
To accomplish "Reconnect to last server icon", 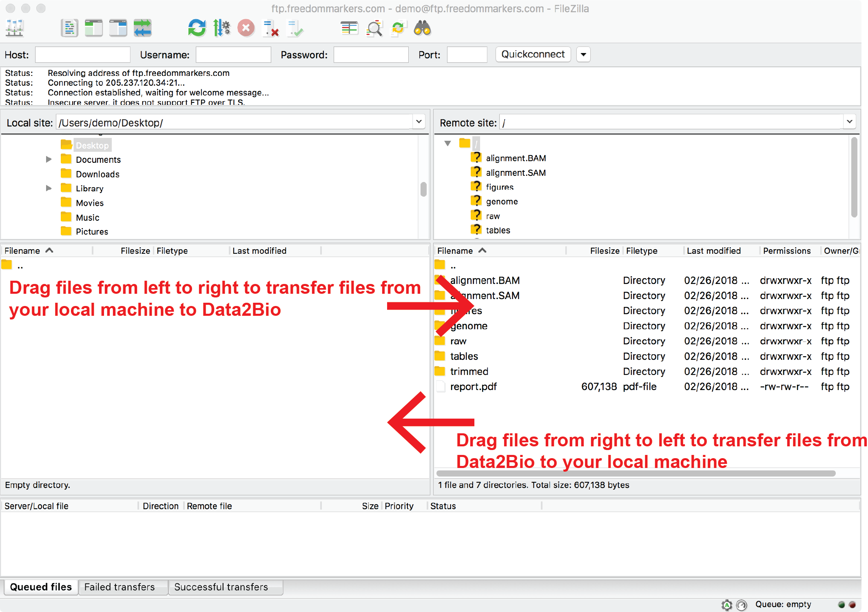I will [x=295, y=28].
